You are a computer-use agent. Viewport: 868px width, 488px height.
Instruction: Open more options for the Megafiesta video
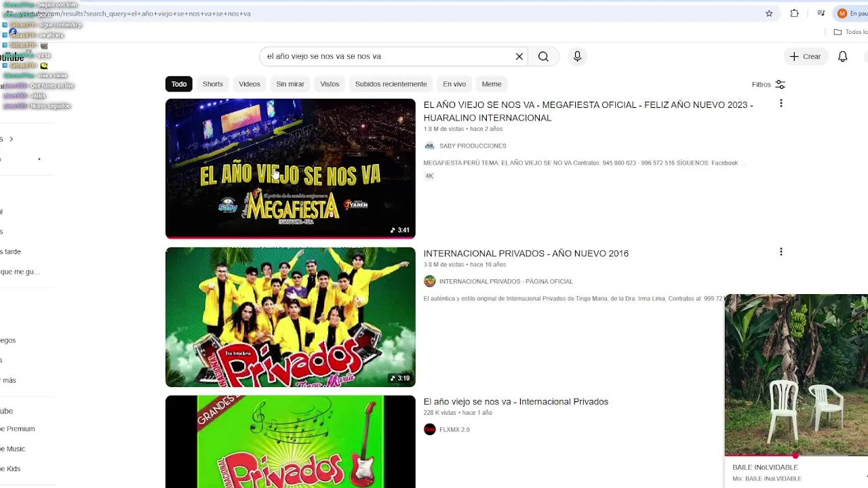point(781,104)
